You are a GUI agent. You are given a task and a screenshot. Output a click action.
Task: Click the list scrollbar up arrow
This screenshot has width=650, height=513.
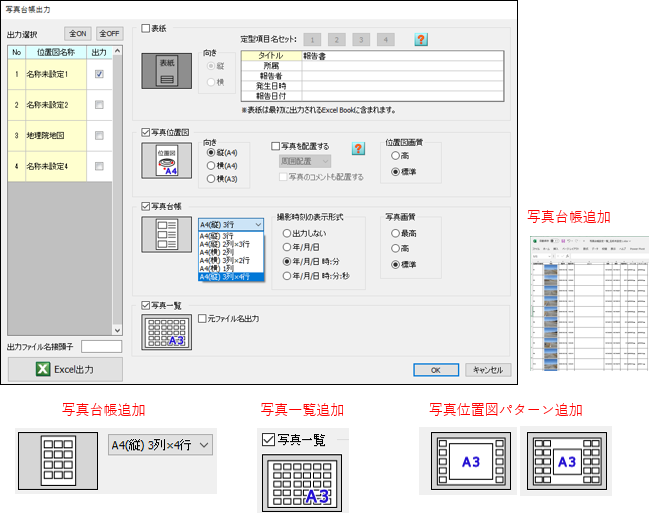coord(117,51)
